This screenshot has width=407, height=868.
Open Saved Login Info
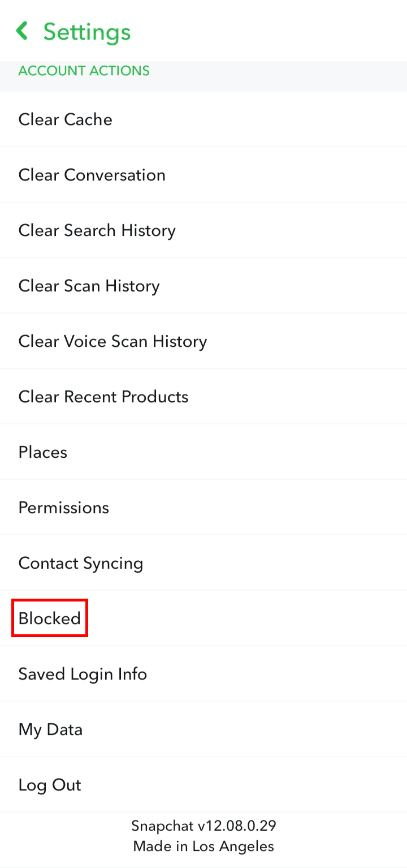coord(83,674)
